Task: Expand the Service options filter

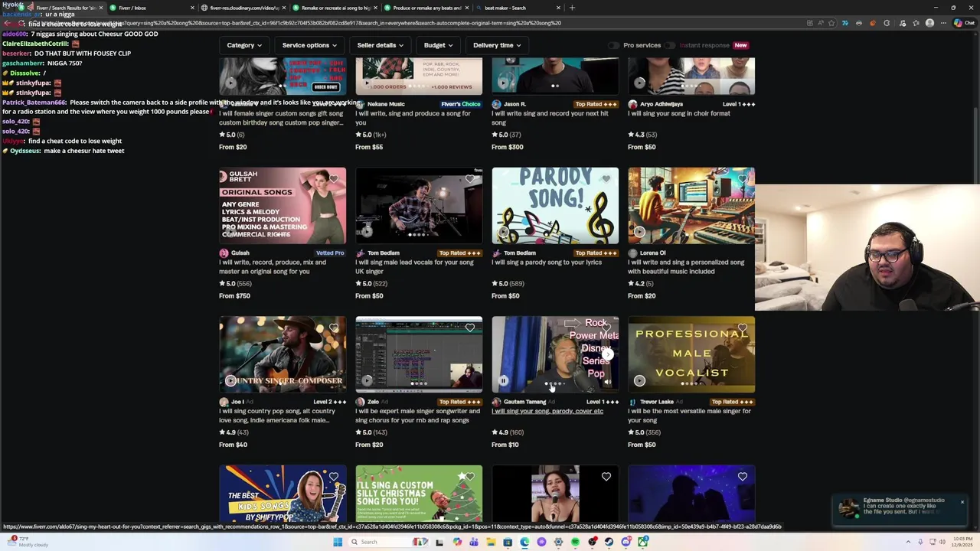Action: click(x=309, y=45)
